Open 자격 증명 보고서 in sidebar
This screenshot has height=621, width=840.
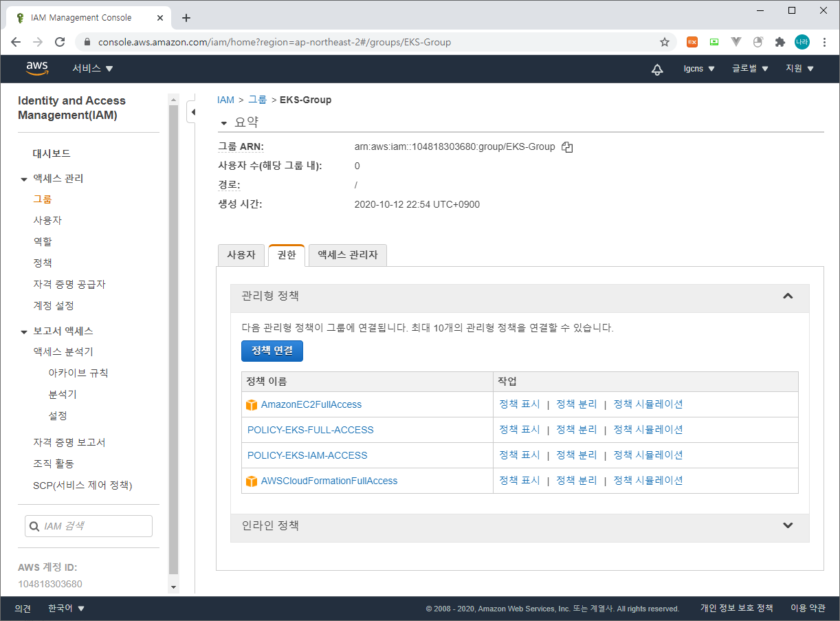[69, 442]
